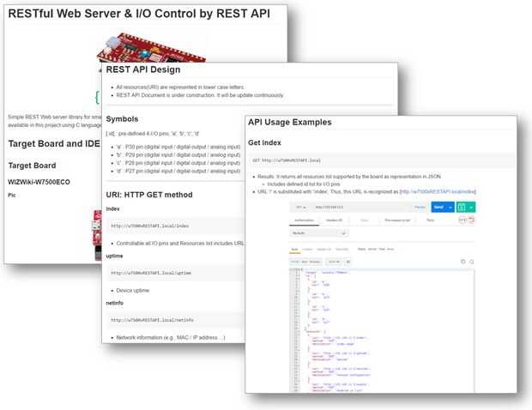
Task: Click the 'REST API Design' heading
Action: 143,69
